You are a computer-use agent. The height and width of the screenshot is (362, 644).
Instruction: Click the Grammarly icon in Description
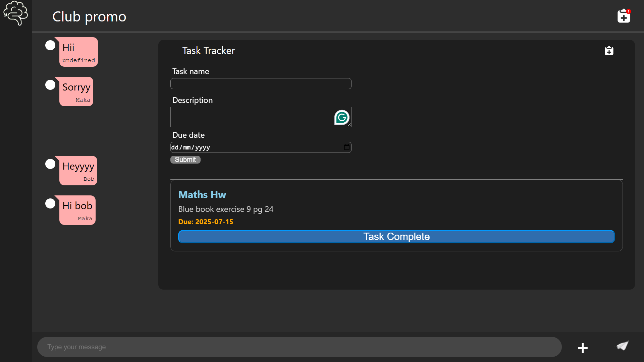pos(342,118)
